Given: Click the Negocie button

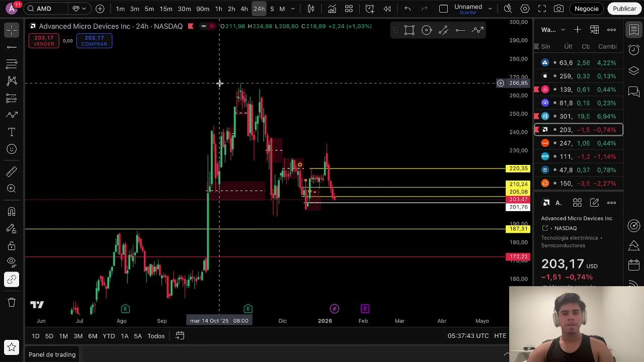Looking at the screenshot, I should point(587,9).
